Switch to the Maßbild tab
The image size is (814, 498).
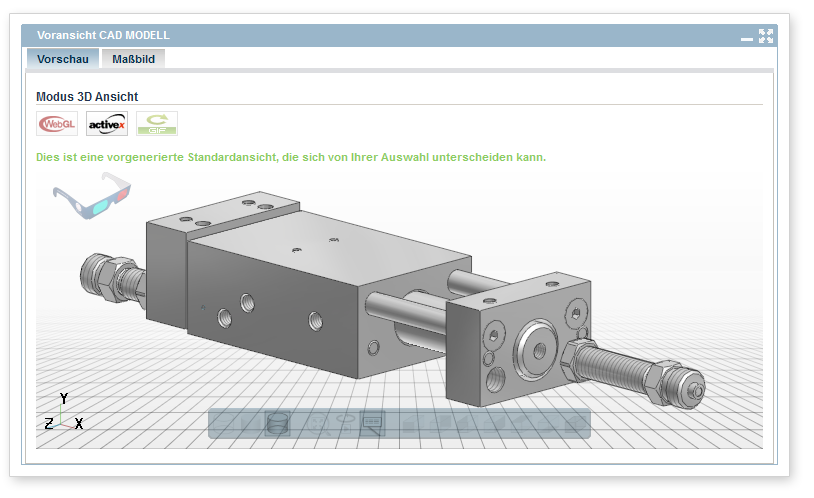pos(133,59)
